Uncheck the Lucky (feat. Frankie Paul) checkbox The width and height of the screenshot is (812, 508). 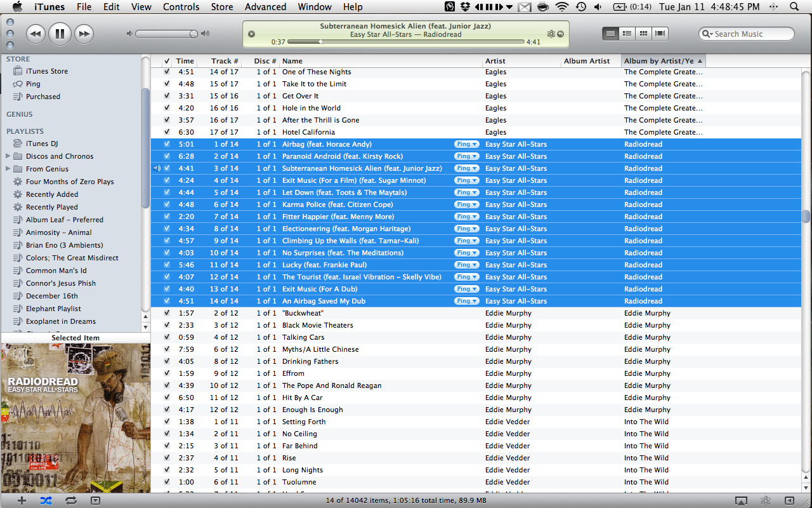tap(167, 265)
